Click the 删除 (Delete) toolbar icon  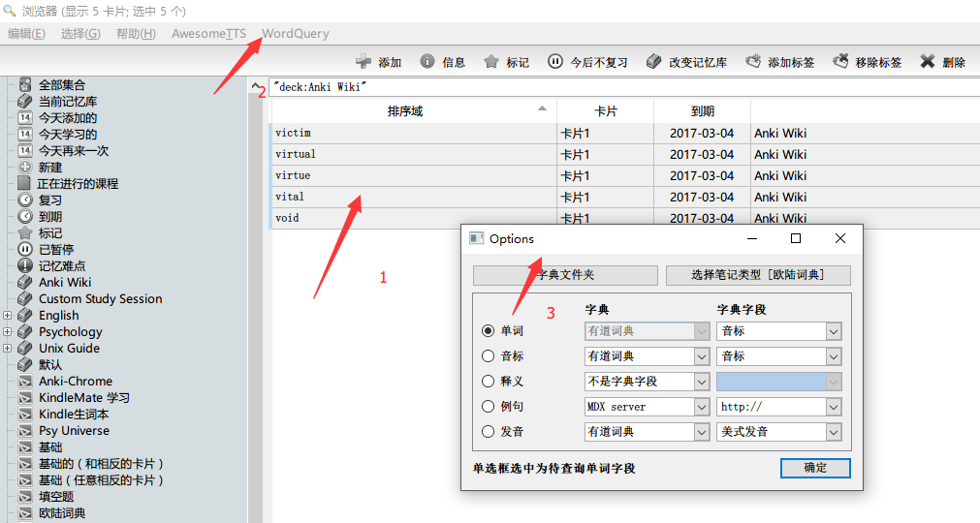point(928,62)
